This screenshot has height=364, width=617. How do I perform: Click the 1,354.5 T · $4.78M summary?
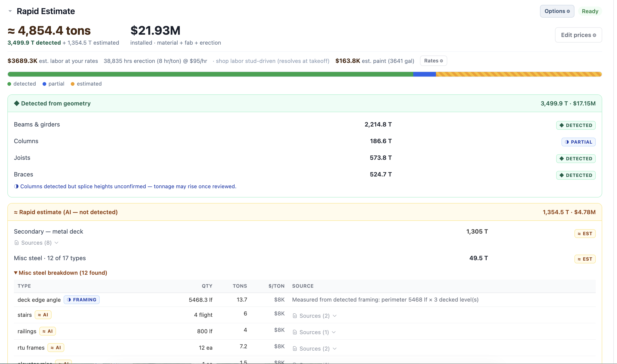(x=569, y=213)
